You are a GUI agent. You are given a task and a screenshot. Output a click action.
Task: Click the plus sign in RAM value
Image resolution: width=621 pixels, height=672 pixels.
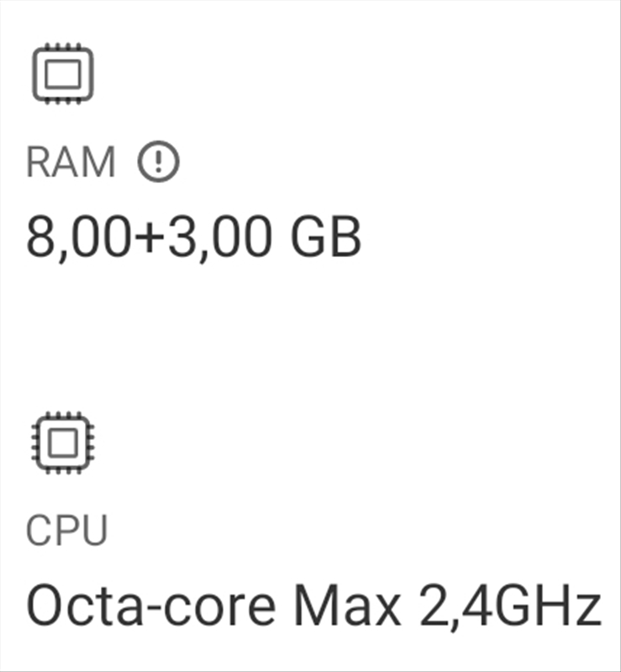(148, 239)
